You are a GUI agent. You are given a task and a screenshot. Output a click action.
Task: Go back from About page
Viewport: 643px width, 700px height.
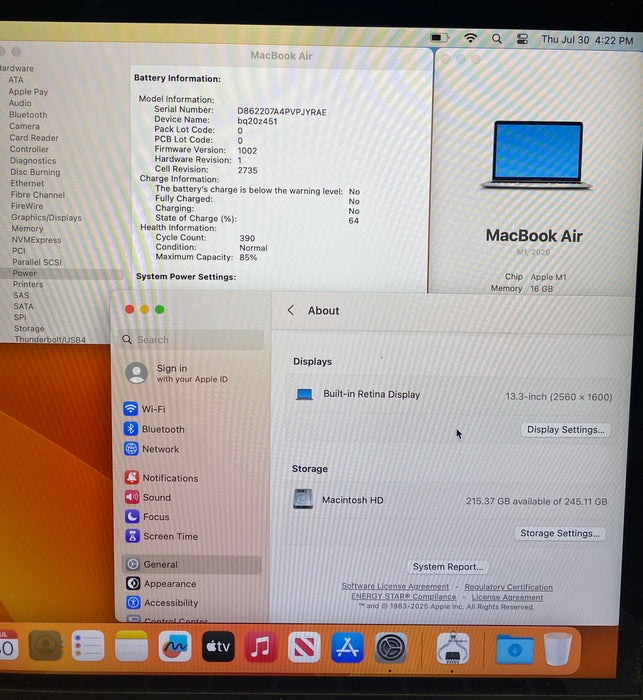(291, 310)
